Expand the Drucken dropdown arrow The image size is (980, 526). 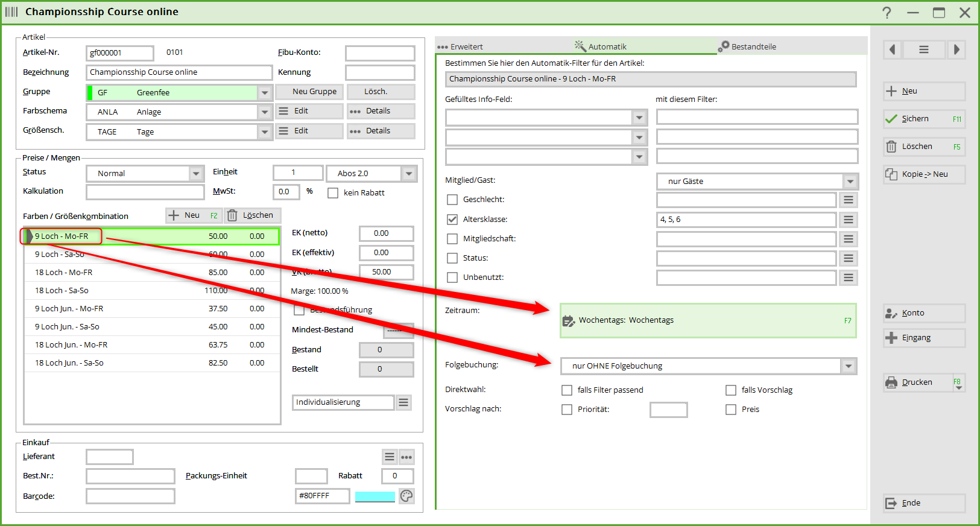point(958,387)
